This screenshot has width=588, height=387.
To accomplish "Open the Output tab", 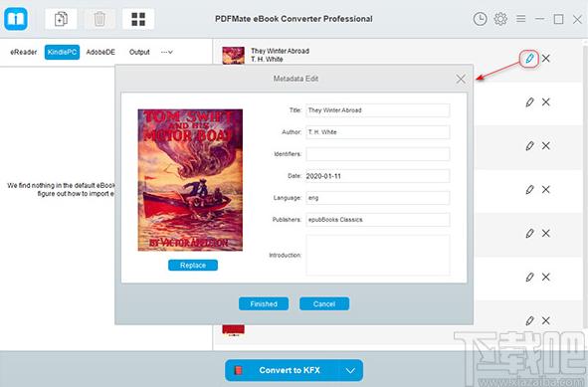I will point(139,52).
